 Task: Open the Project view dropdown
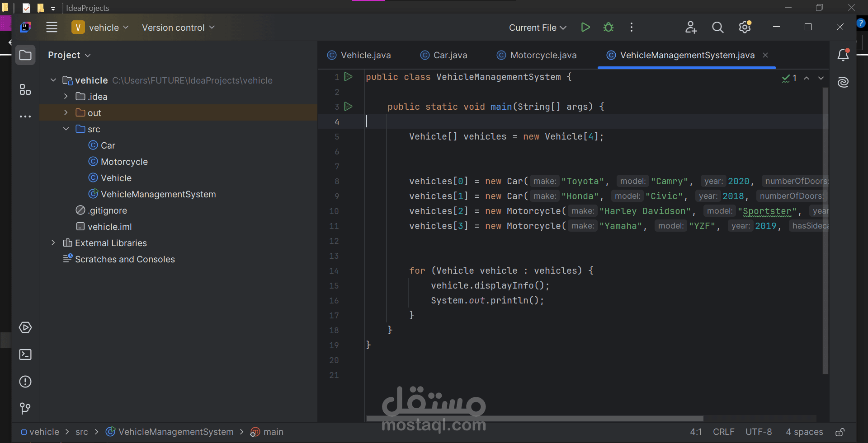[69, 55]
